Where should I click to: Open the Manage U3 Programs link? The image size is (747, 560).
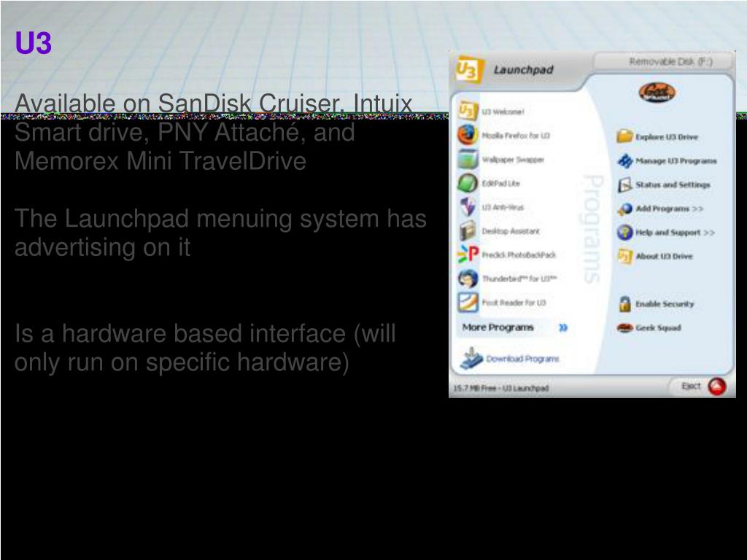676,161
